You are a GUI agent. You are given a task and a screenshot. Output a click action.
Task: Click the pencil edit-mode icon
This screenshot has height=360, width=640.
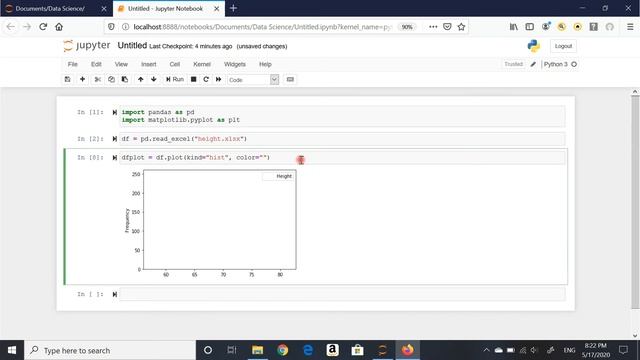pyautogui.click(x=533, y=64)
